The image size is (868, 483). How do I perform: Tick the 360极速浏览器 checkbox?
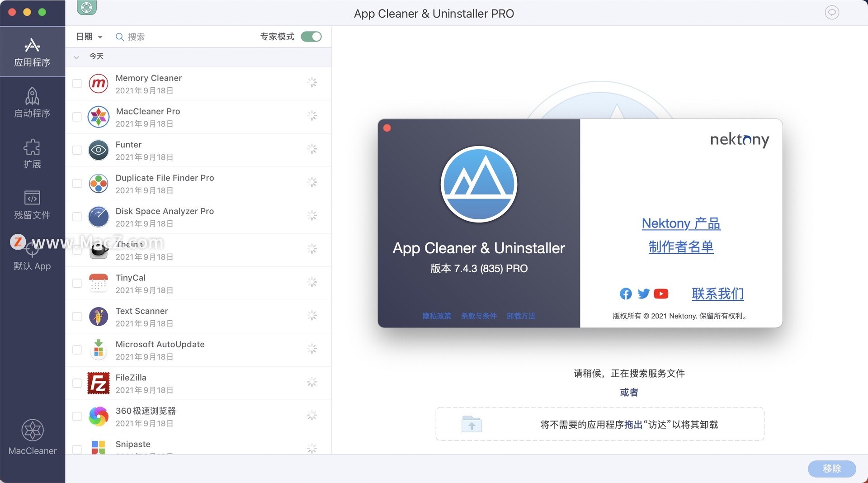click(x=77, y=416)
